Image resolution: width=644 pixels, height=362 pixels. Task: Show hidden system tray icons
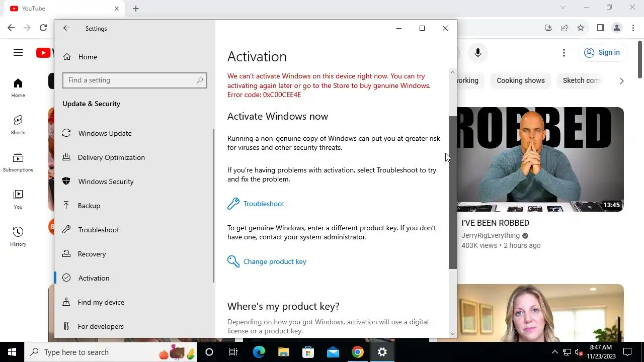pyautogui.click(x=555, y=352)
